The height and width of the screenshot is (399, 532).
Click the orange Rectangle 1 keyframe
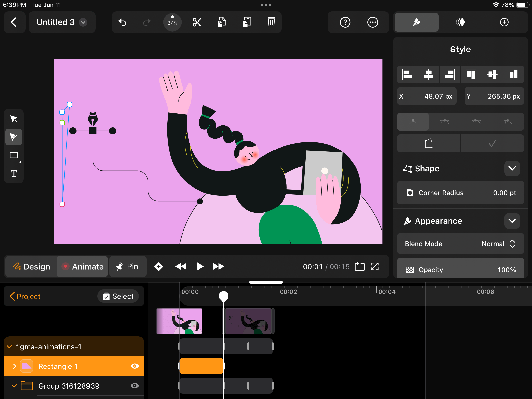pos(201,366)
